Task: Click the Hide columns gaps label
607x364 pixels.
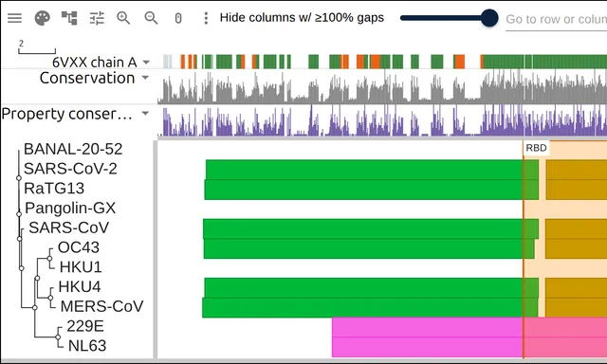Action: click(x=302, y=18)
